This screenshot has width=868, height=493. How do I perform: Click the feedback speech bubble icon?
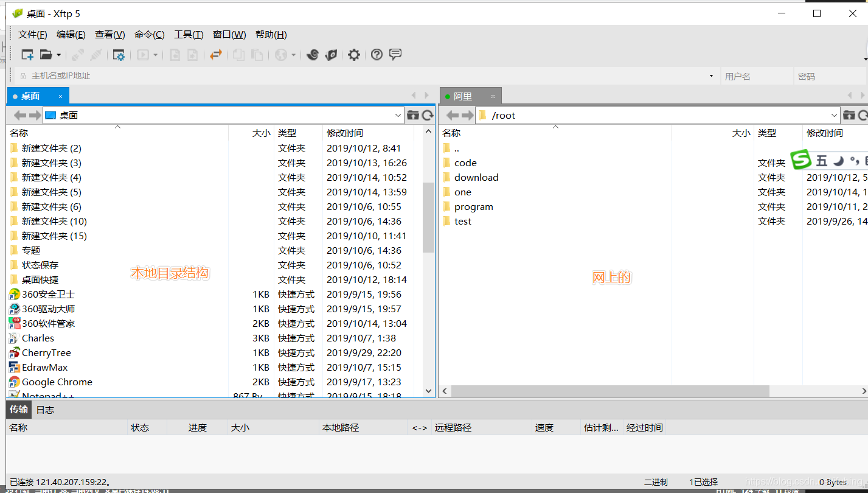(x=395, y=55)
